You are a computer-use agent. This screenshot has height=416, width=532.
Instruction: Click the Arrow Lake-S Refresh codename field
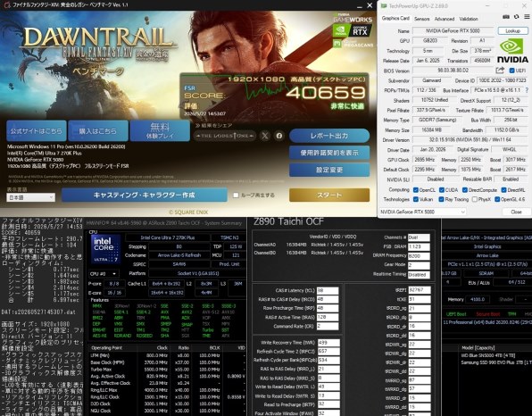coord(179,255)
